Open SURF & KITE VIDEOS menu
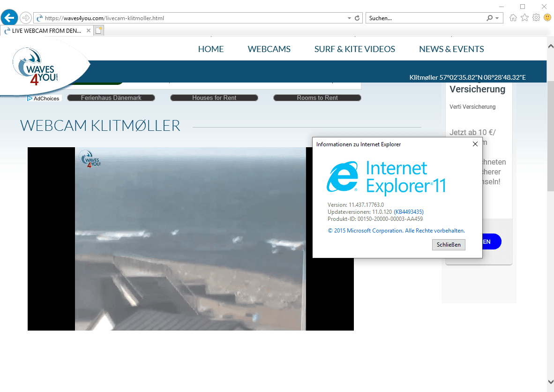The width and height of the screenshot is (554, 392). point(355,49)
